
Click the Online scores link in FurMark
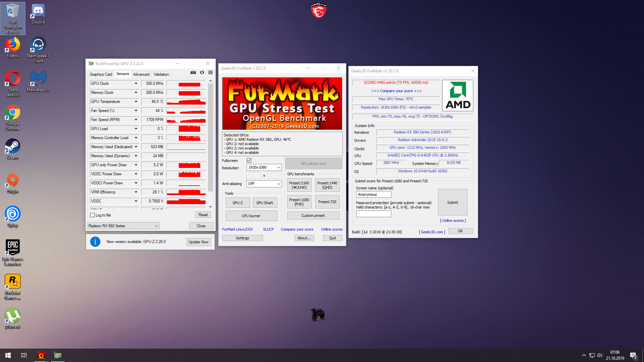click(x=331, y=229)
